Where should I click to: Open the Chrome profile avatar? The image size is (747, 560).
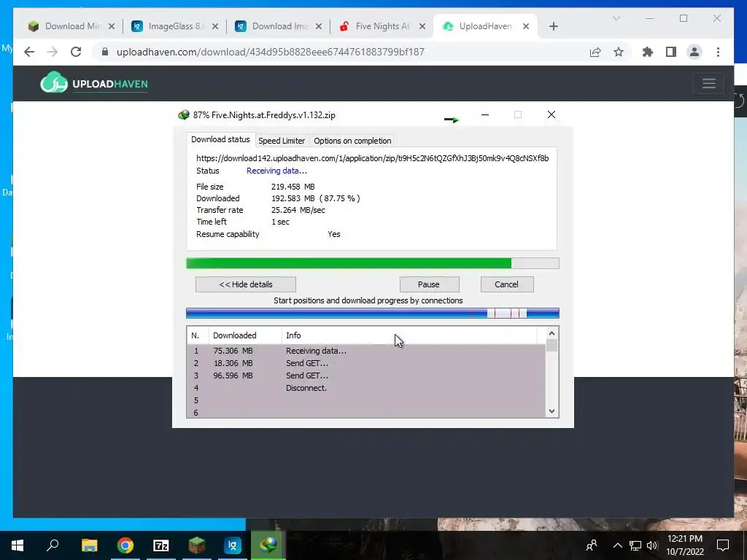[x=694, y=52]
